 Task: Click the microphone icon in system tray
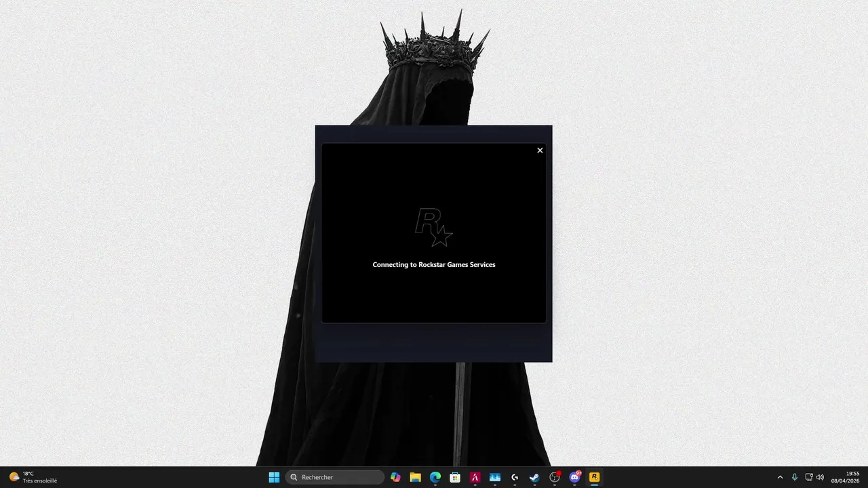point(795,477)
